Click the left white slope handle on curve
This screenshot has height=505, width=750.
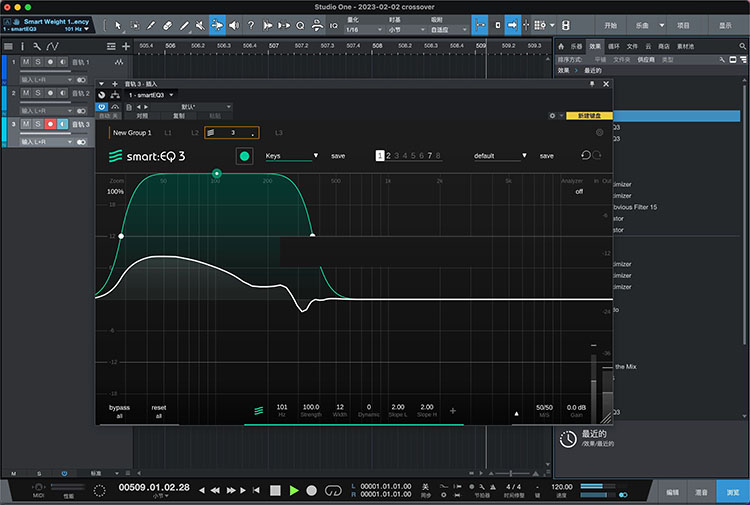pos(121,236)
